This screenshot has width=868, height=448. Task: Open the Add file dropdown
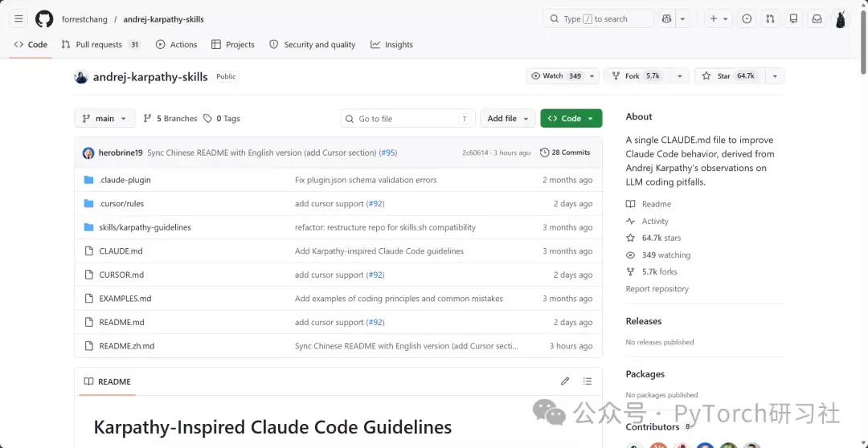(508, 118)
